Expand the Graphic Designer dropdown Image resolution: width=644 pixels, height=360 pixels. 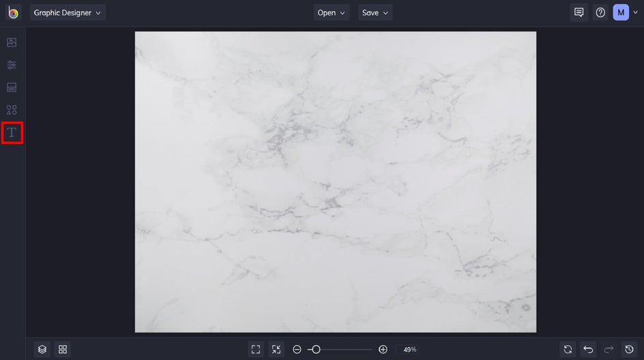coord(68,12)
